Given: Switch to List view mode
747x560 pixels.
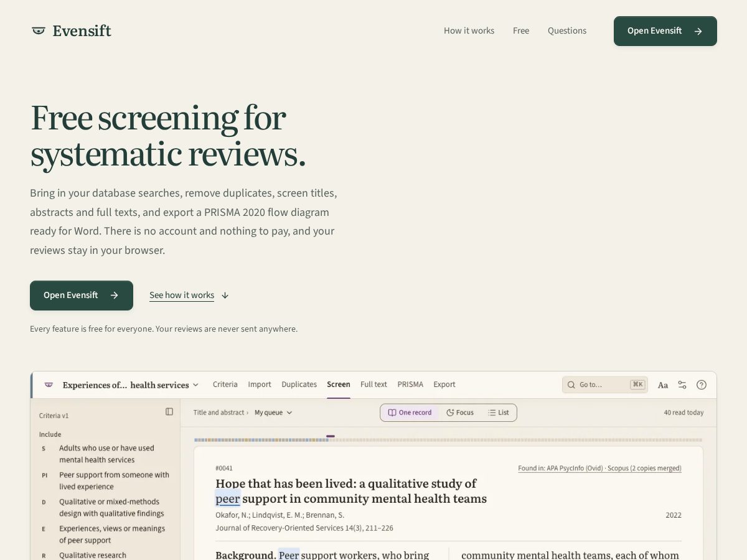Looking at the screenshot, I should pyautogui.click(x=499, y=413).
